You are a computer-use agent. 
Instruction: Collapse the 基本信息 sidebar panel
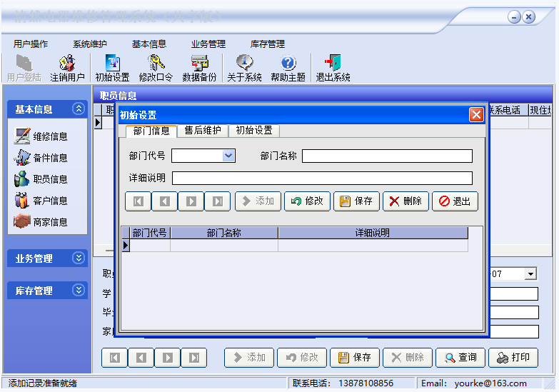click(x=79, y=109)
